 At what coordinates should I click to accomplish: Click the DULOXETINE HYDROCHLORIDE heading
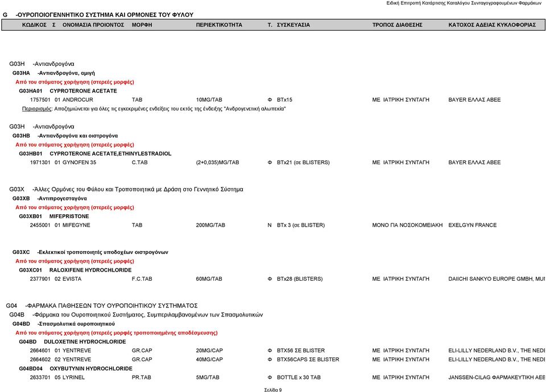tap(85, 342)
